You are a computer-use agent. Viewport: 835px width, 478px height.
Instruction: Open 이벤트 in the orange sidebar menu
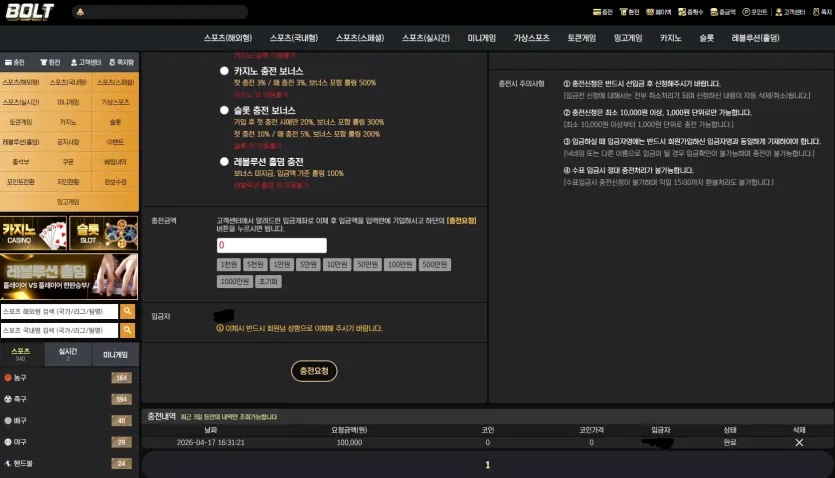click(x=115, y=142)
